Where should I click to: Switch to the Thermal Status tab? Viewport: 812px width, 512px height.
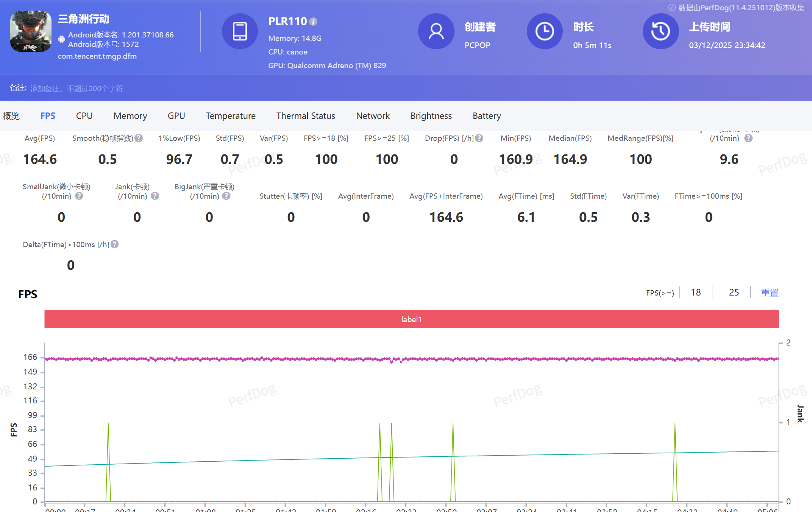[306, 116]
